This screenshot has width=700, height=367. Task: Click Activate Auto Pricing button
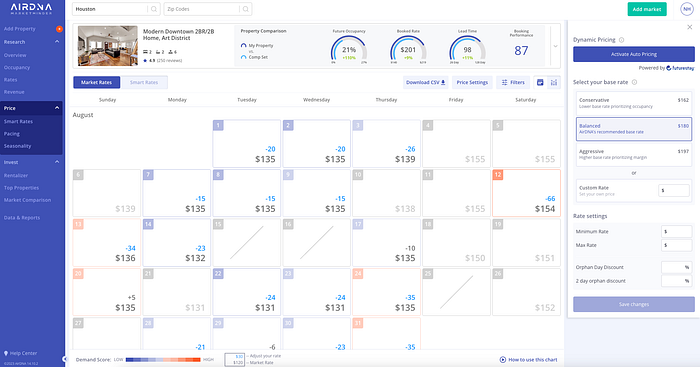point(634,54)
